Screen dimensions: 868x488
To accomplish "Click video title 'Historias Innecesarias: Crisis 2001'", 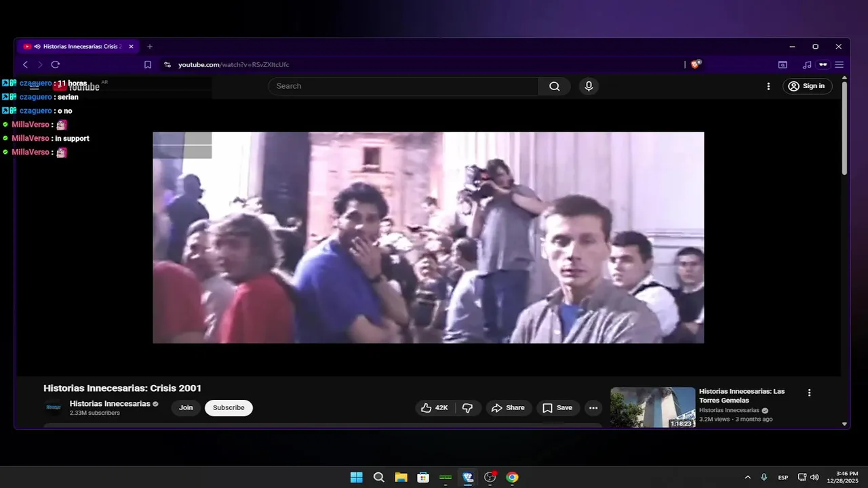I will pos(122,388).
